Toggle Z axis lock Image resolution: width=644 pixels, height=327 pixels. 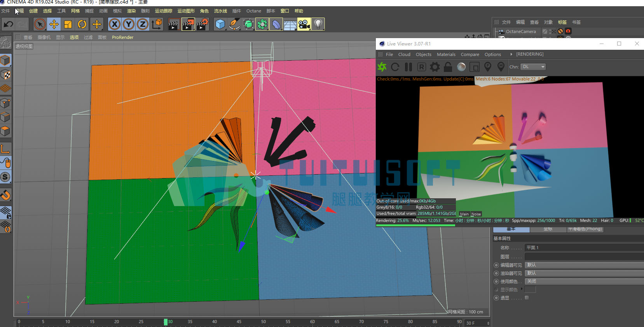point(143,24)
